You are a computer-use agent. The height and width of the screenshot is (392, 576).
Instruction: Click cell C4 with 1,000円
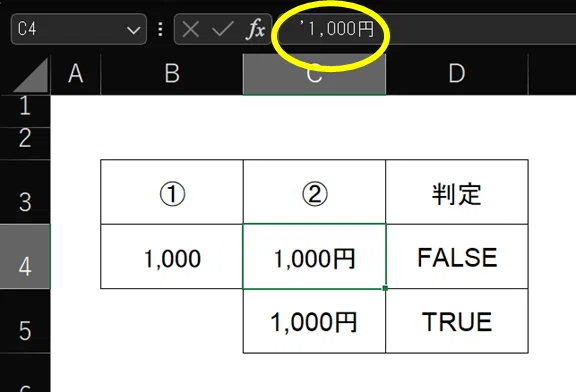[314, 256]
